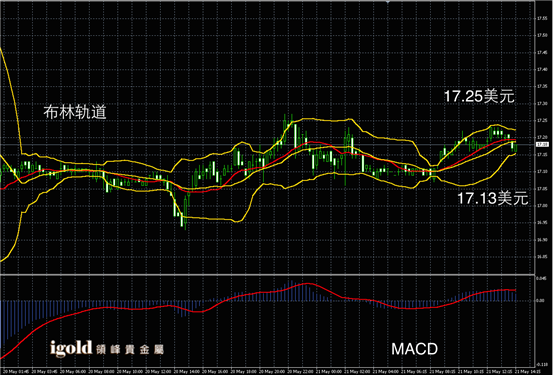This screenshot has width=553, height=375.
Task: Click the '20 May 06:00' time label
Action: click(x=73, y=371)
